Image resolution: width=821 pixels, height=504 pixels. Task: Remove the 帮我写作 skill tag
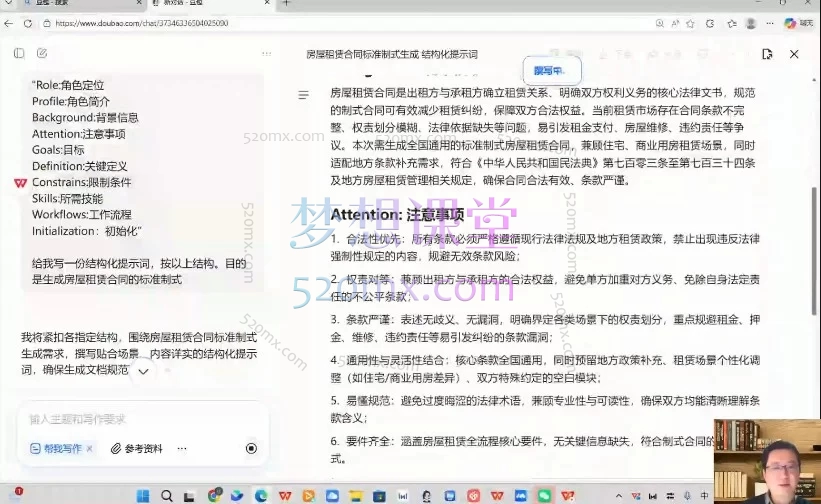pyautogui.click(x=90, y=449)
